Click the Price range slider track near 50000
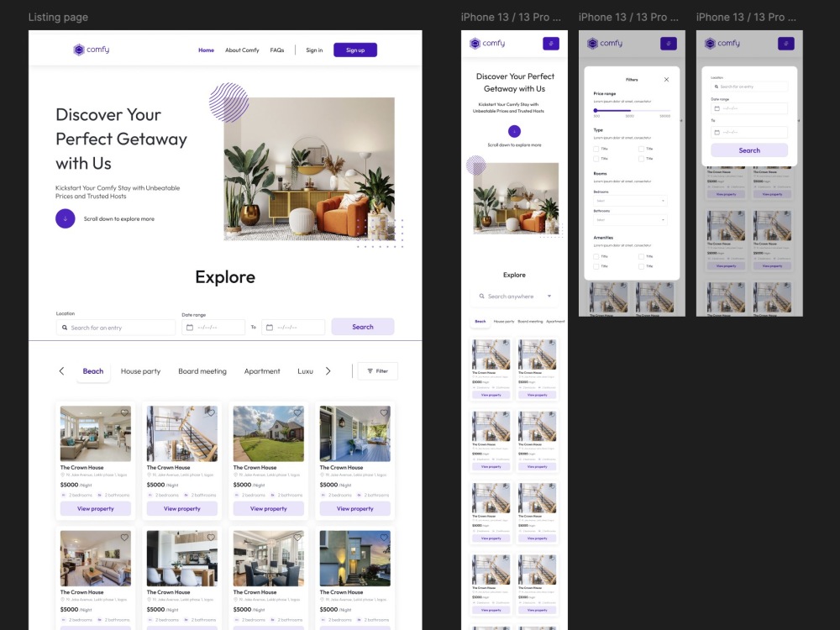The height and width of the screenshot is (630, 840). click(x=664, y=110)
